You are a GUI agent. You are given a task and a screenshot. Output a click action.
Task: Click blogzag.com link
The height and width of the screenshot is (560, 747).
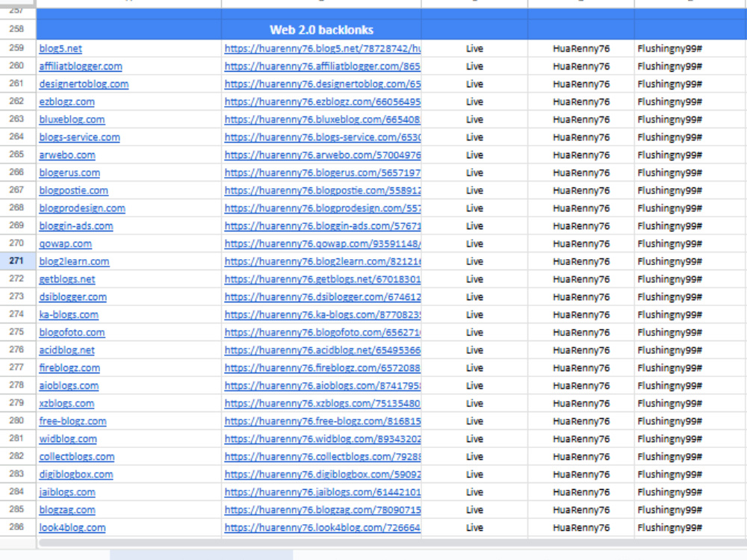[x=67, y=509]
